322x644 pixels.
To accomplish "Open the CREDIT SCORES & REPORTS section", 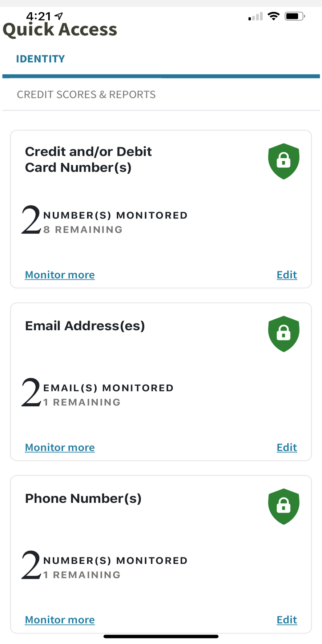I will (x=86, y=94).
